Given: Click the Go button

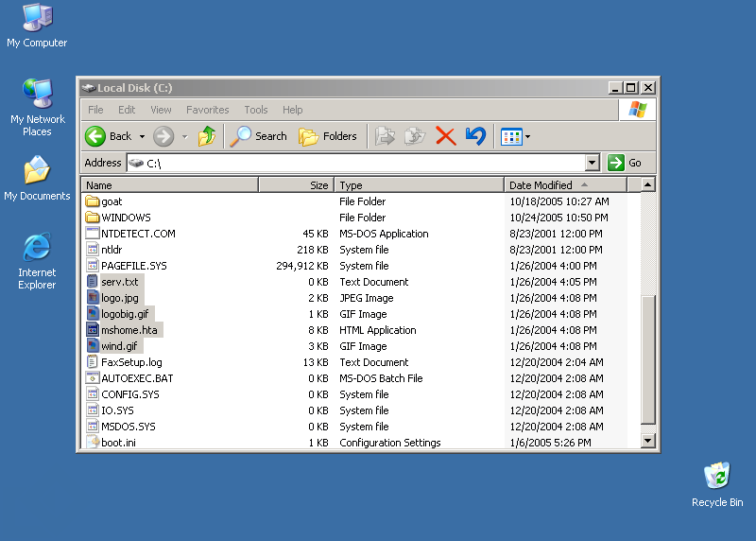Looking at the screenshot, I should point(625,163).
